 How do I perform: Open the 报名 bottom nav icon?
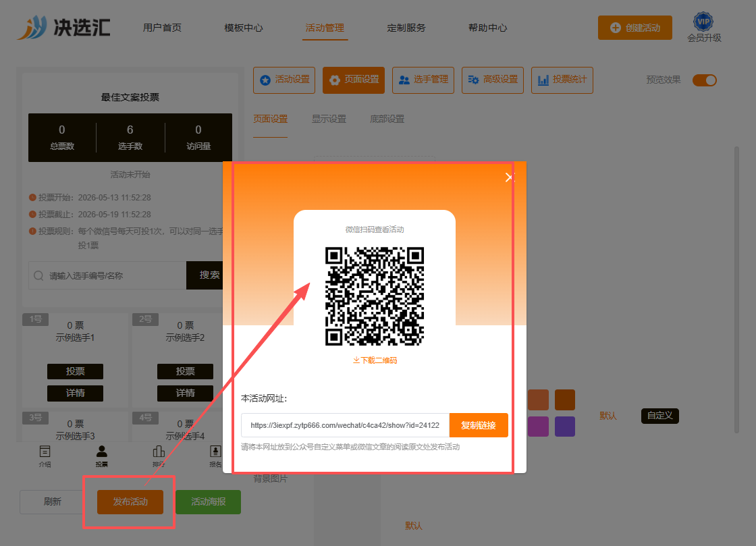(x=215, y=456)
